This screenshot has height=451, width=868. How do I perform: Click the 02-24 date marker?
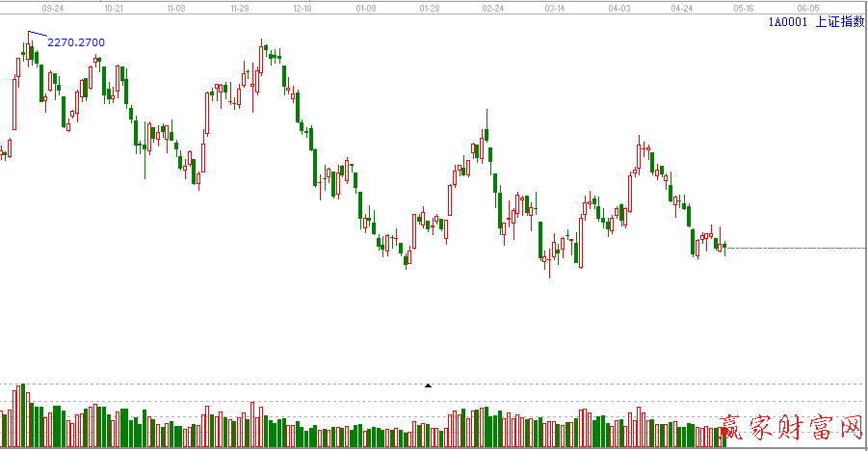click(493, 7)
